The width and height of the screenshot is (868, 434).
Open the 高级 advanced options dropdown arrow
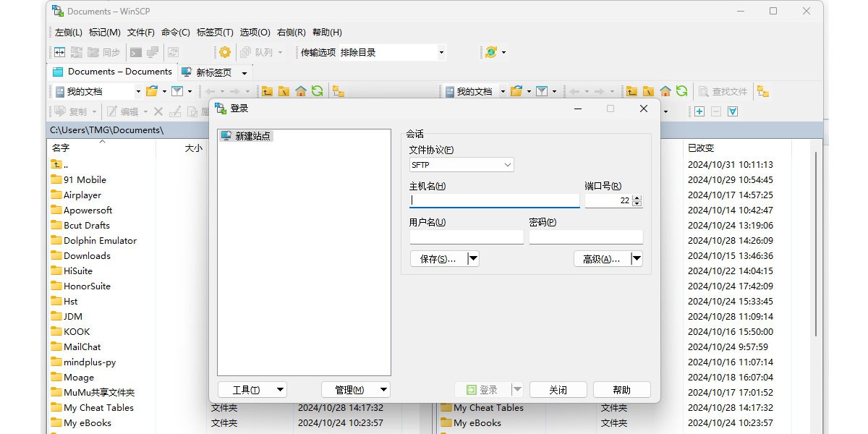pos(637,258)
